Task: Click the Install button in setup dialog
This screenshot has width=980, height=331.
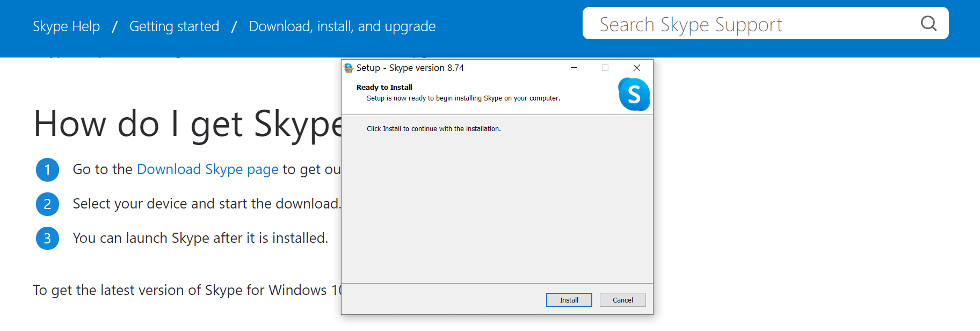Action: click(569, 300)
